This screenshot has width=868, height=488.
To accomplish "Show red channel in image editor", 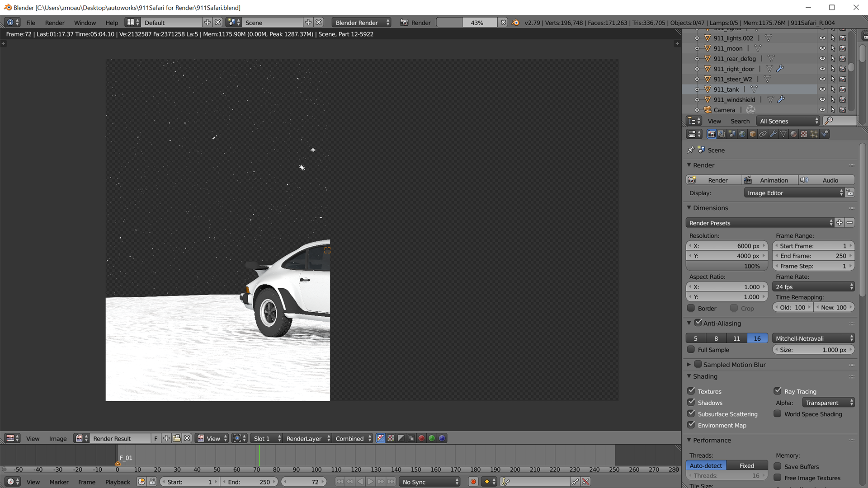I will click(x=421, y=438).
